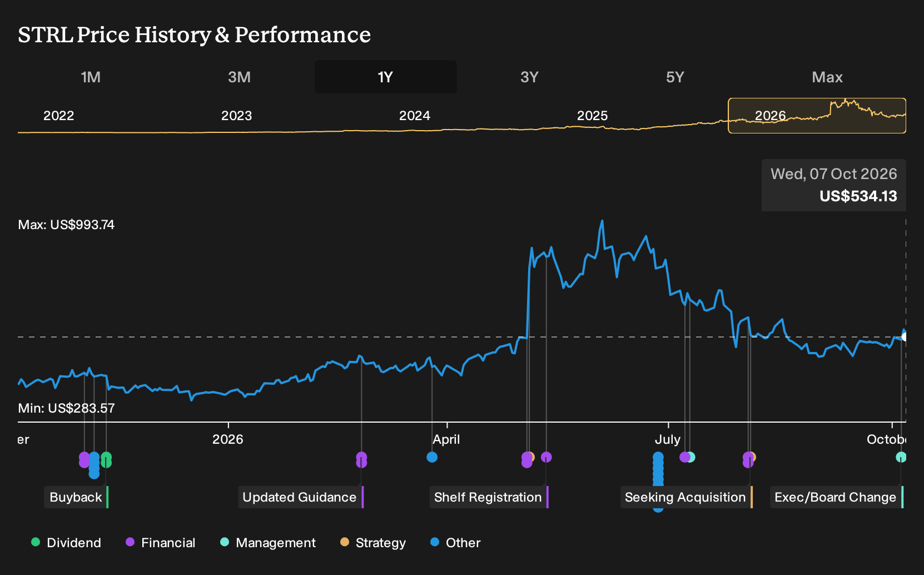The width and height of the screenshot is (924, 575).
Task: Click the US$534.13 price tooltip value
Action: [858, 196]
